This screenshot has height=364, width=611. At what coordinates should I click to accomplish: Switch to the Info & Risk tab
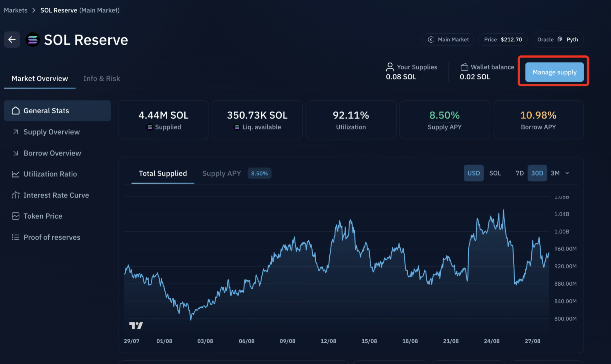point(101,78)
